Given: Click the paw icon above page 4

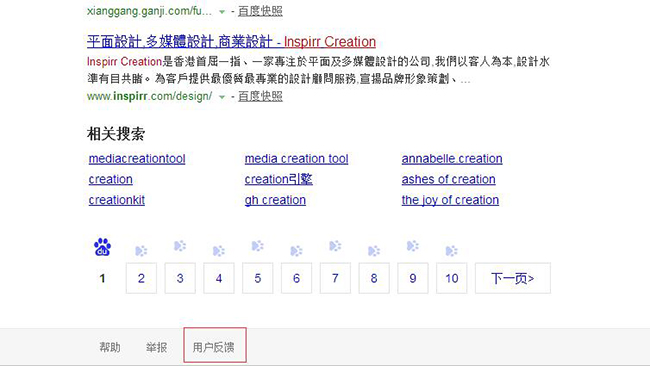Looking at the screenshot, I should [218, 251].
